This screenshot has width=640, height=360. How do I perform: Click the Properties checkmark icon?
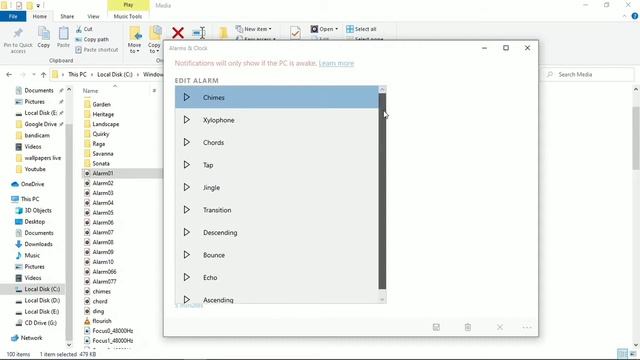[296, 33]
